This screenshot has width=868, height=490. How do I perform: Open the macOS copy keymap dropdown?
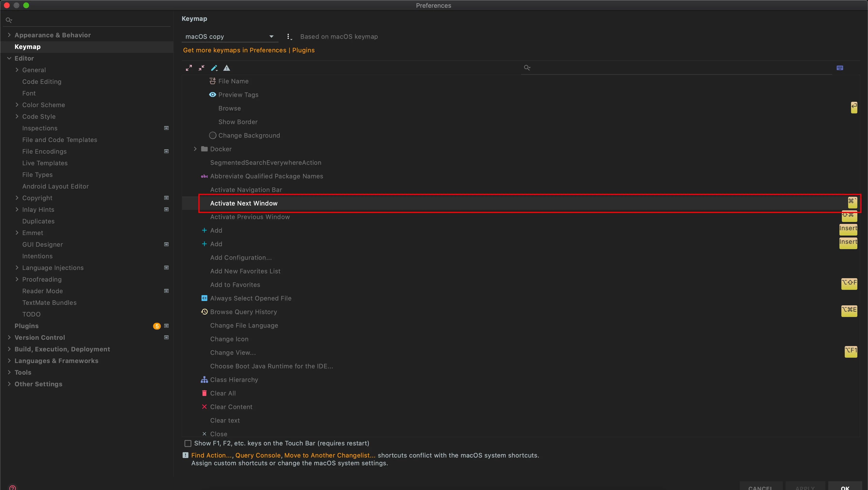pyautogui.click(x=229, y=36)
